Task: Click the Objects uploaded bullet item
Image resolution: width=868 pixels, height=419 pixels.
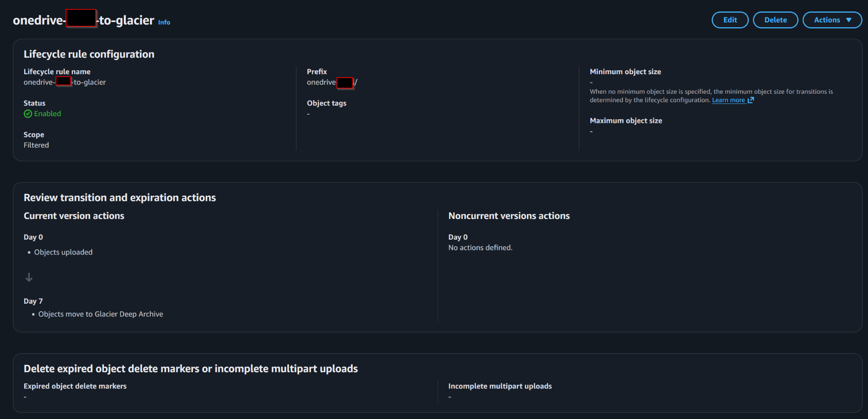Action: click(x=63, y=252)
